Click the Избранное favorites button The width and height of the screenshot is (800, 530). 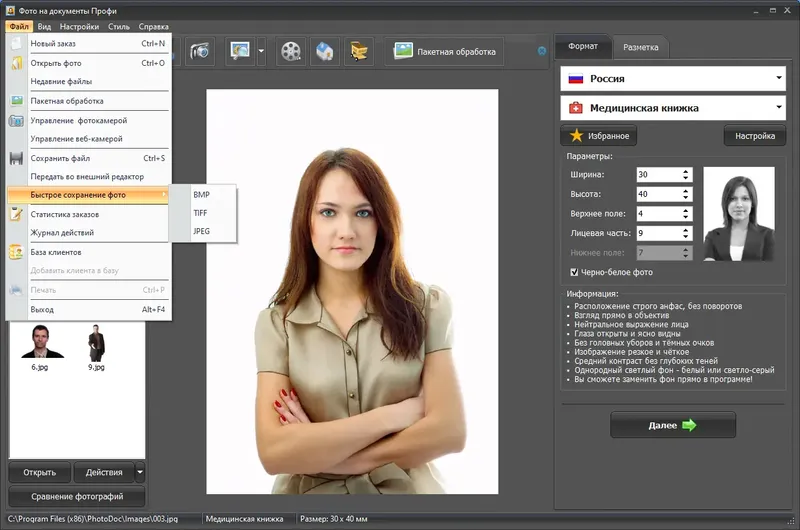pos(599,136)
